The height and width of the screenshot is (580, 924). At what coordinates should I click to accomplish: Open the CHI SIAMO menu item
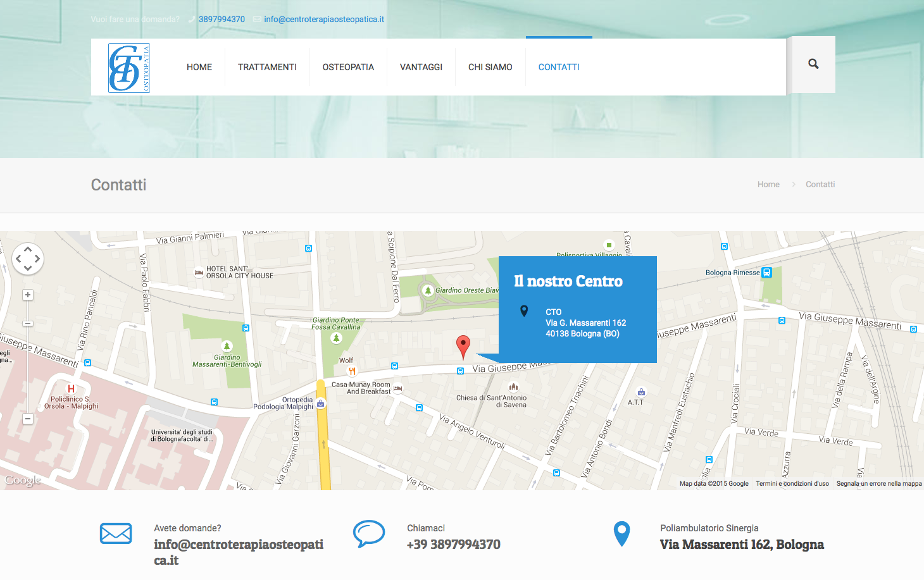tap(490, 67)
